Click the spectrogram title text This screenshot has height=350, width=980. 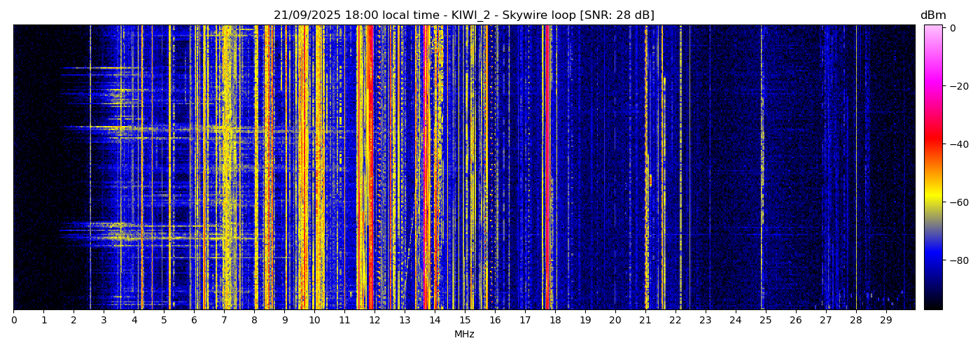pyautogui.click(x=463, y=15)
